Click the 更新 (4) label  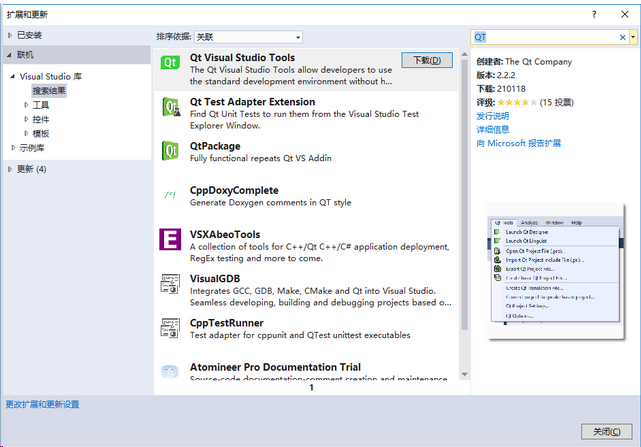(31, 169)
